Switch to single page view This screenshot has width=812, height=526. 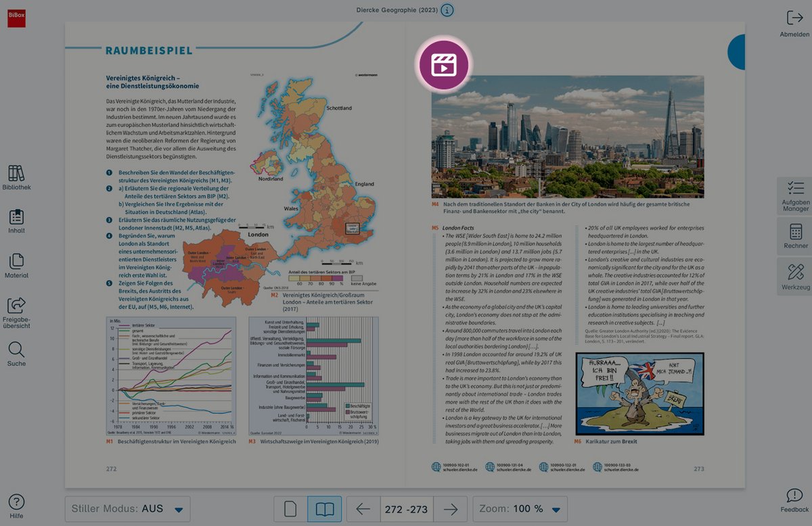290,509
